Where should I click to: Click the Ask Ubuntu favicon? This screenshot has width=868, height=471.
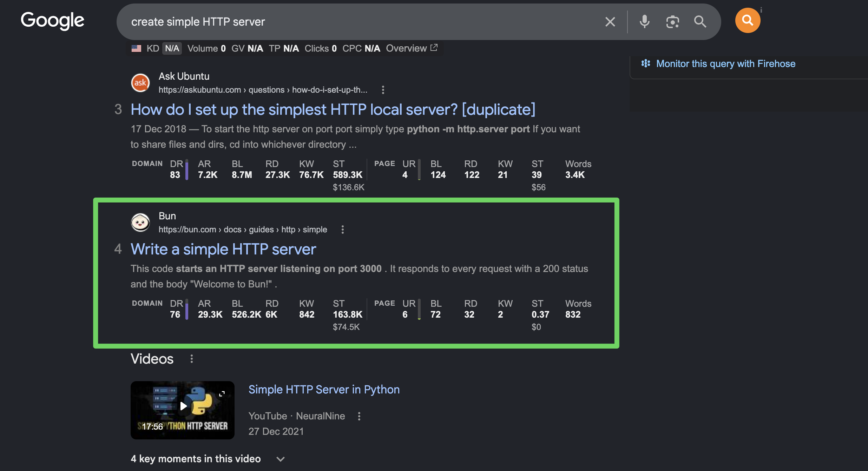(140, 83)
